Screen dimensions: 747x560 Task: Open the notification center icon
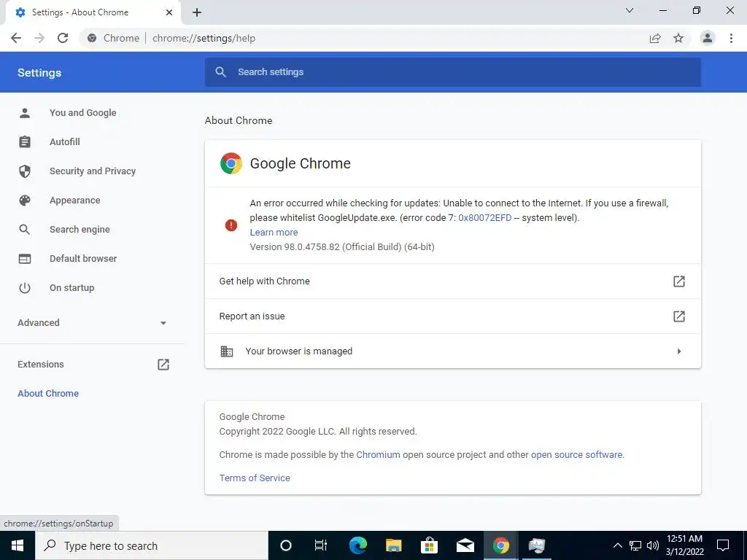(723, 545)
